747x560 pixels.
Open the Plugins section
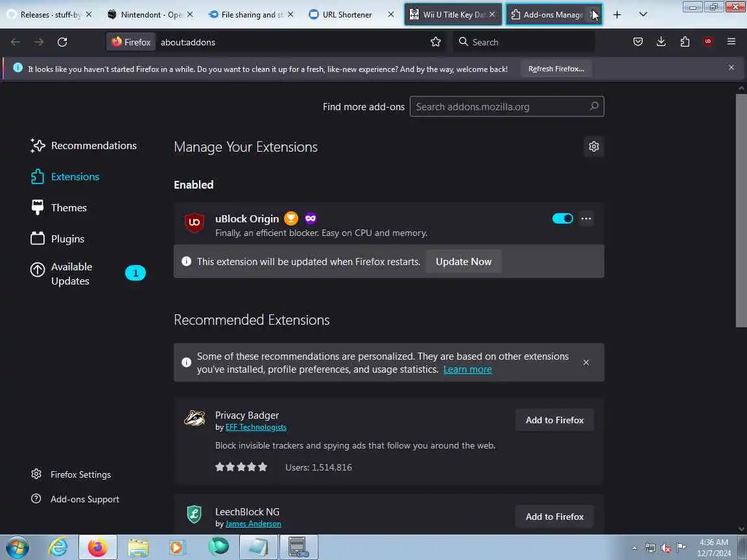(x=58, y=239)
